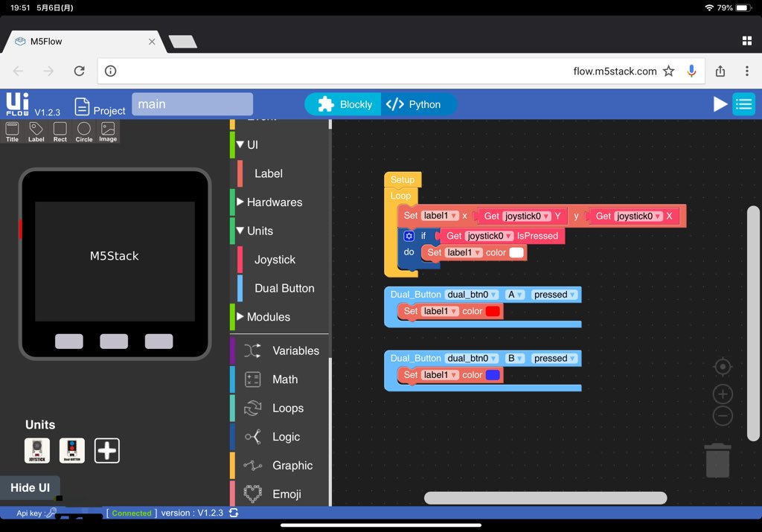Bookmark page with star icon
The width and height of the screenshot is (762, 532).
coord(669,71)
